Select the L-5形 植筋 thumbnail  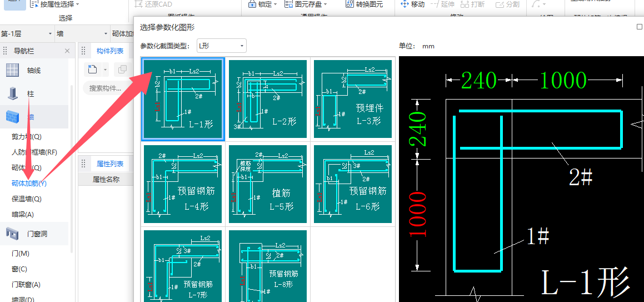click(x=268, y=184)
